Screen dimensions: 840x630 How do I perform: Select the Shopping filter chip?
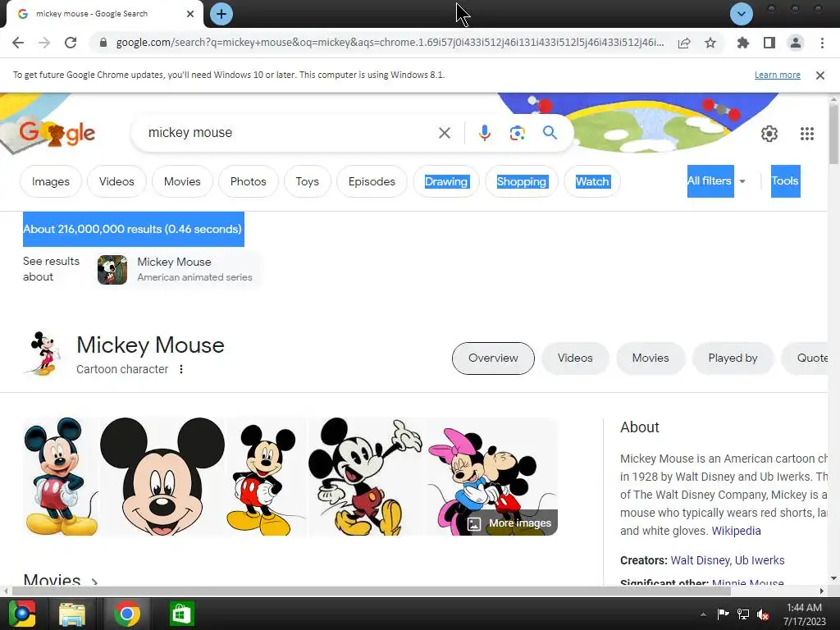click(521, 181)
